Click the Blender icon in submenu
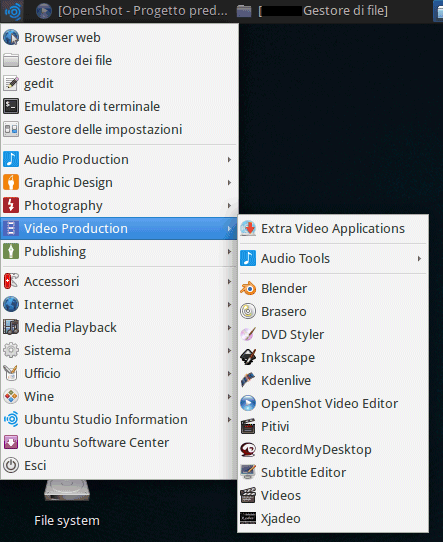 click(248, 289)
